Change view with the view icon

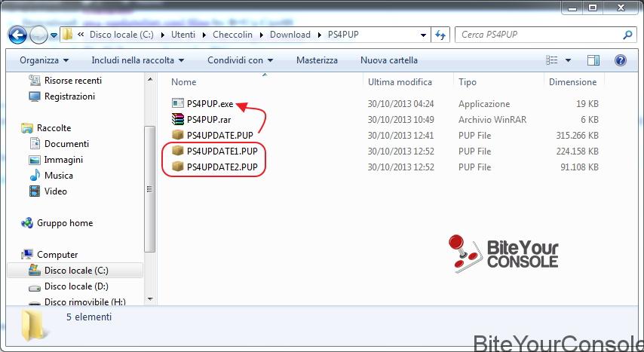point(551,60)
